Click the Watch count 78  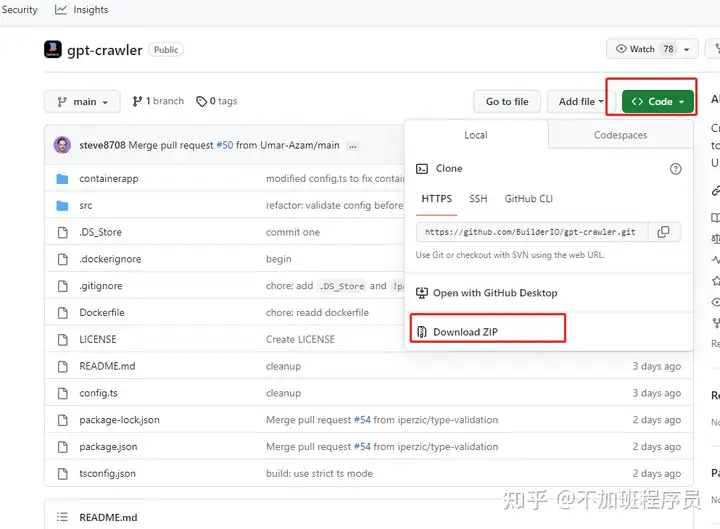pyautogui.click(x=669, y=49)
